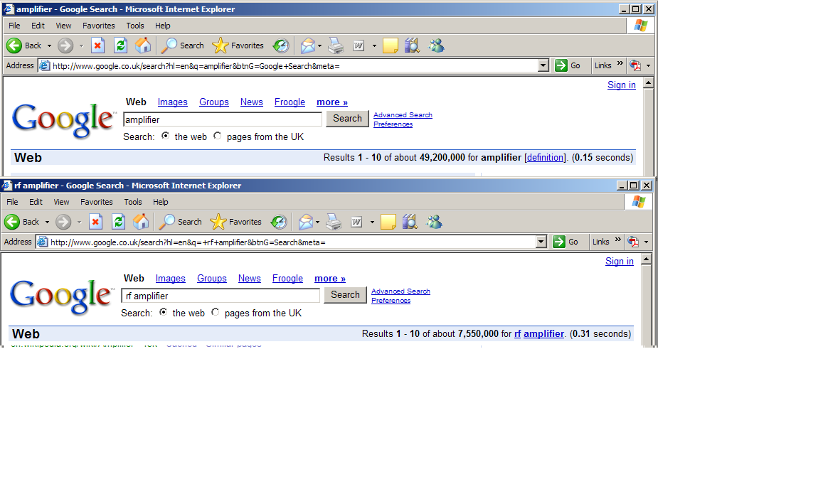Click search box containing 'amplifier'
Screen dimensions: 828x504
[223, 120]
